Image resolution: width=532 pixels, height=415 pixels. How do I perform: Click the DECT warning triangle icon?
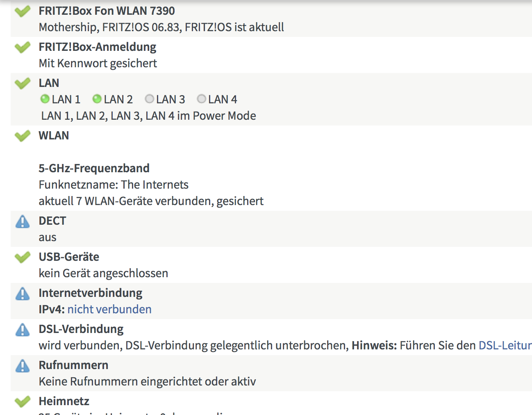[23, 221]
